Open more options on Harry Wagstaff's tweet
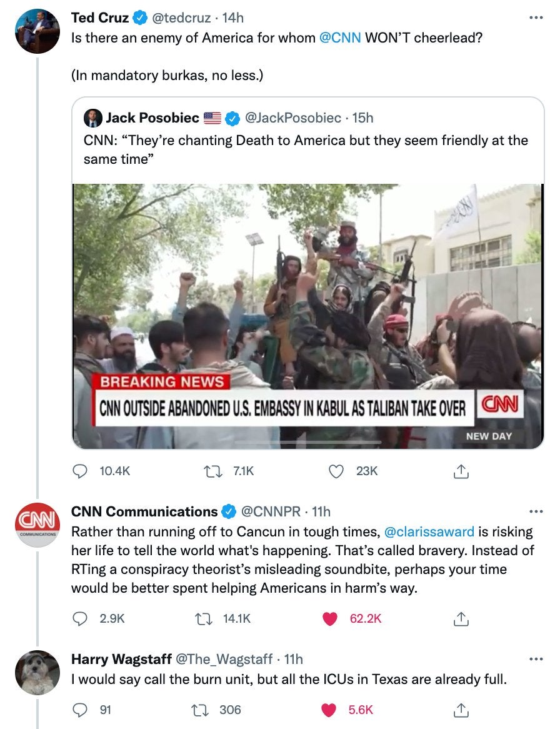Screen dimensions: 560x729 click(x=536, y=659)
